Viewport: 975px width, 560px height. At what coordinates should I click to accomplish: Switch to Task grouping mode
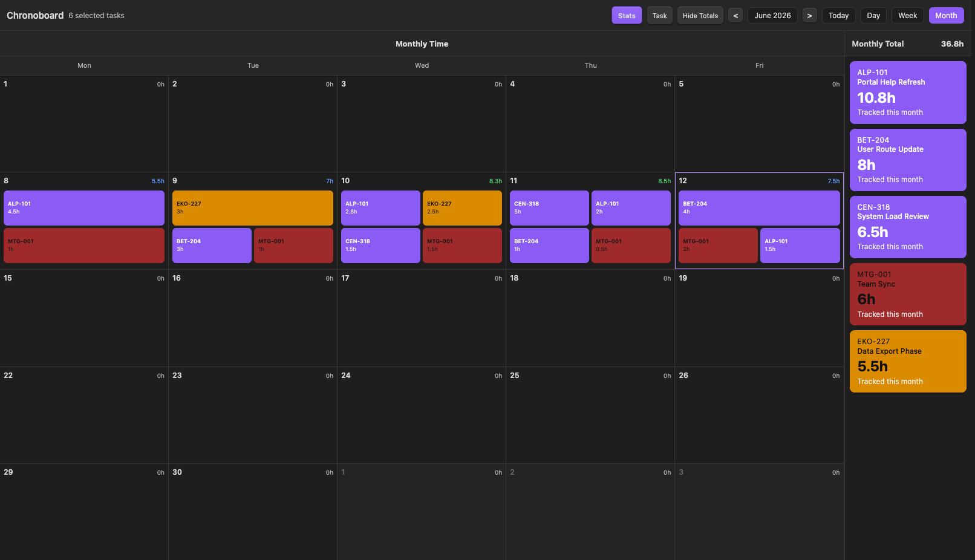click(659, 16)
